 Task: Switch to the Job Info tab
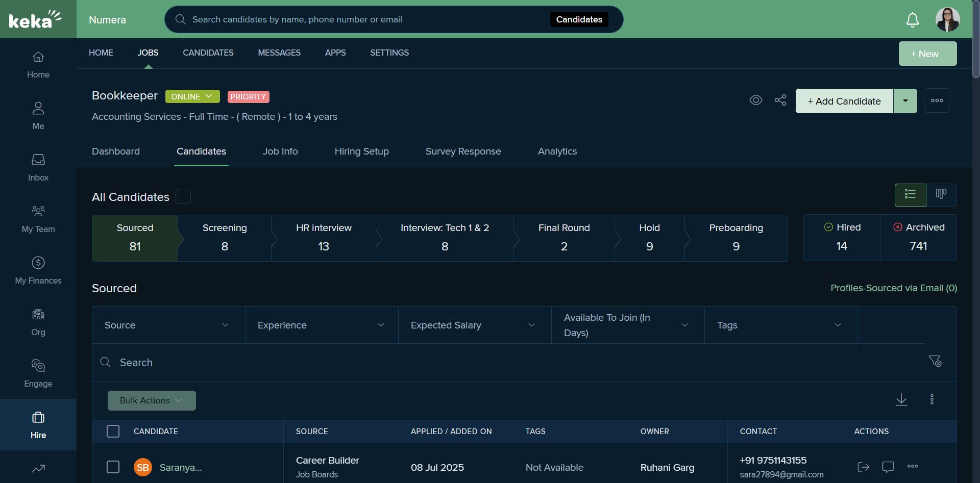280,151
